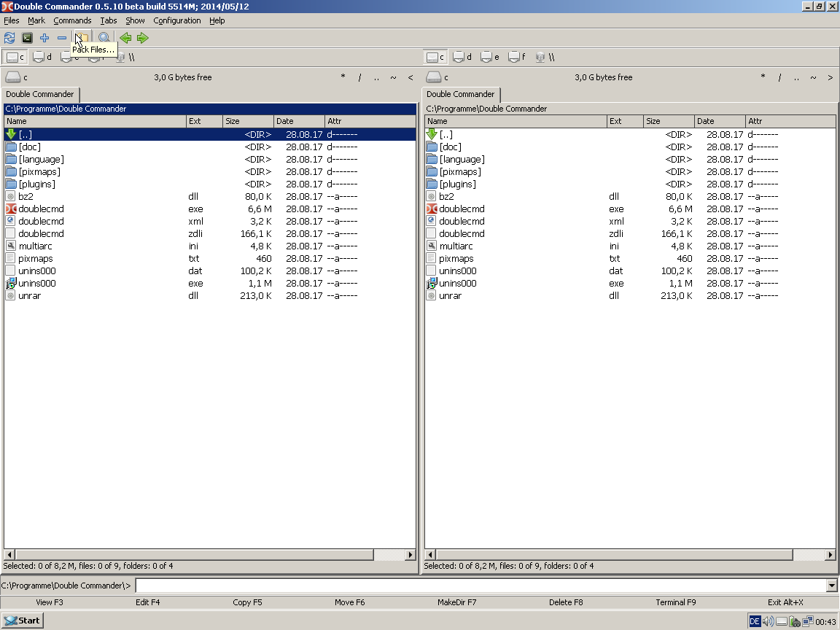Click the green forward arrow icon
The image size is (840, 630).
click(143, 38)
